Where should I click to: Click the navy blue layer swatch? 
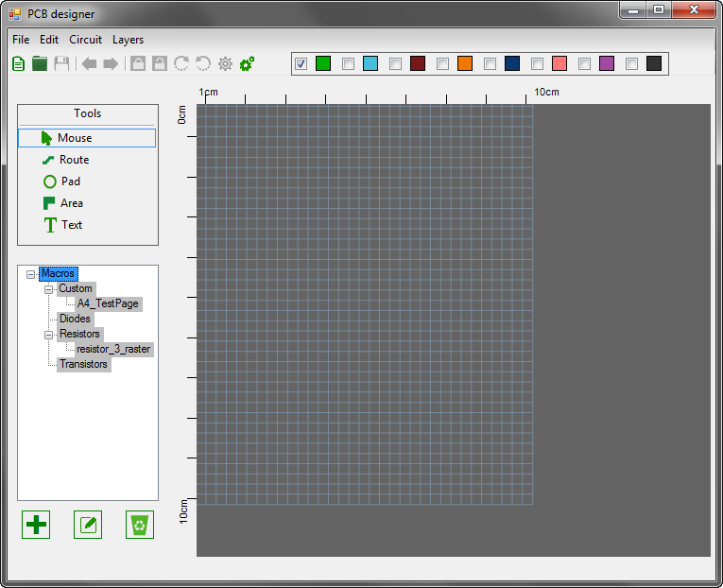coord(512,63)
